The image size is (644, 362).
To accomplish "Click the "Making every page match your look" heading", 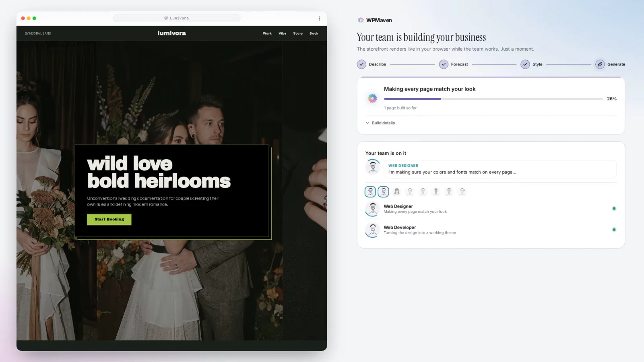I will tap(429, 89).
